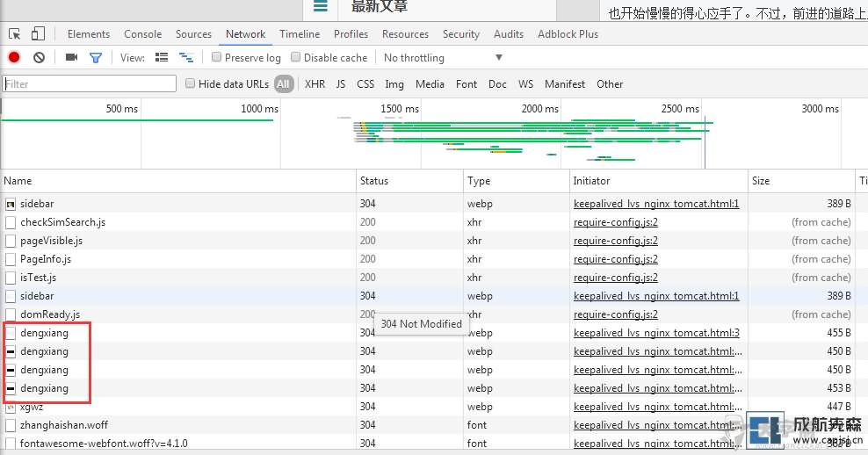868x455 pixels.
Task: Open require-config.js:2 initiator for pageVisible.js
Action: 616,241
